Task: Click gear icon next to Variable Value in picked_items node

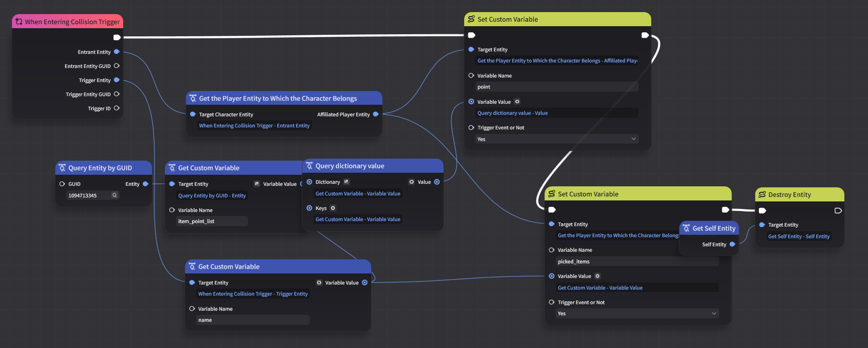Action: (597, 276)
